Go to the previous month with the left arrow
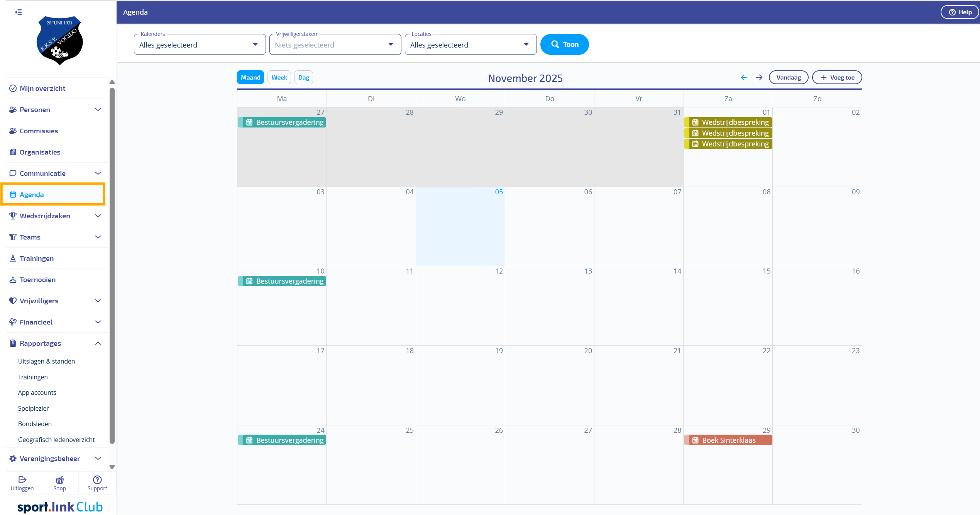Image resolution: width=980 pixels, height=515 pixels. pos(744,78)
